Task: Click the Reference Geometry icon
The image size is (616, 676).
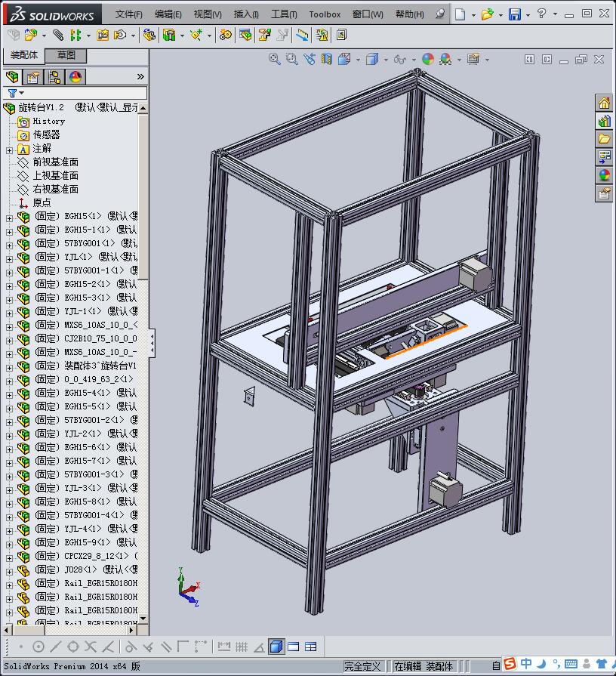Action: pos(196,35)
